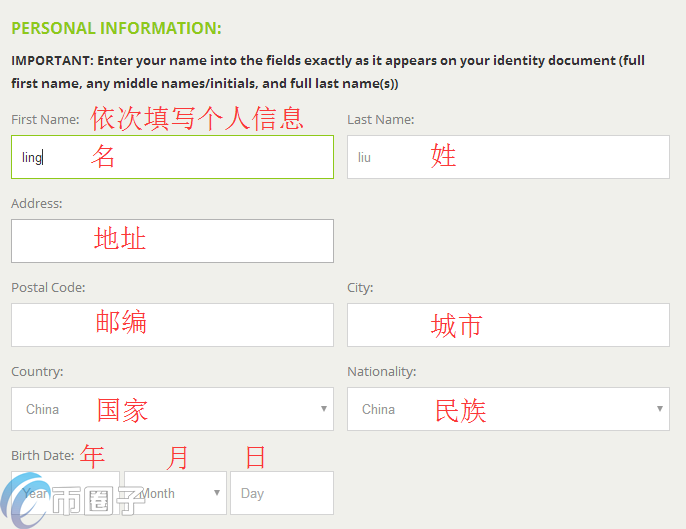The width and height of the screenshot is (686, 529).
Task: Select the Postal Code input
Action: click(x=172, y=325)
